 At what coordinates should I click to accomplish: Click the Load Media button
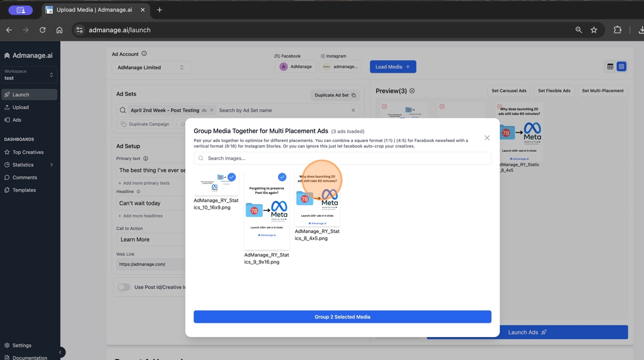tap(393, 67)
